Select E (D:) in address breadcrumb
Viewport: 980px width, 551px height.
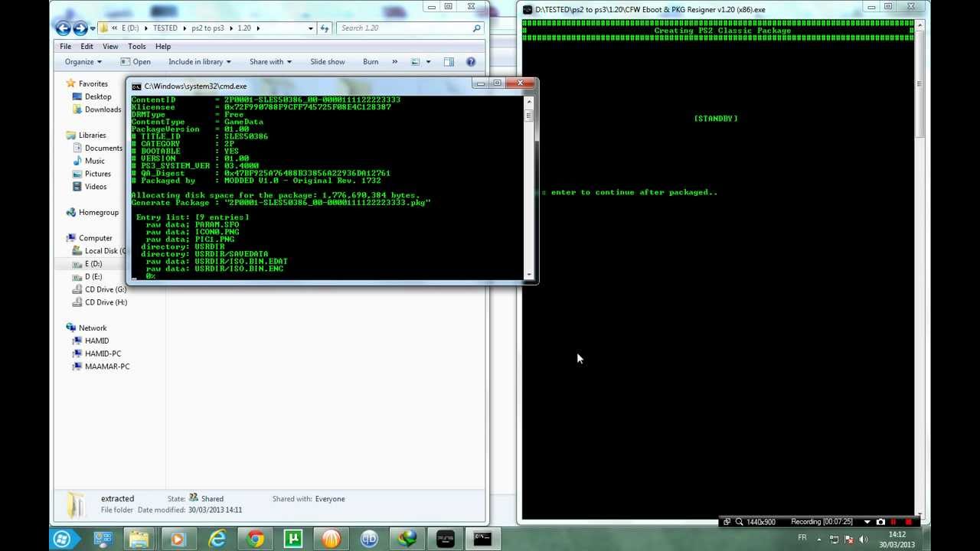tap(130, 28)
